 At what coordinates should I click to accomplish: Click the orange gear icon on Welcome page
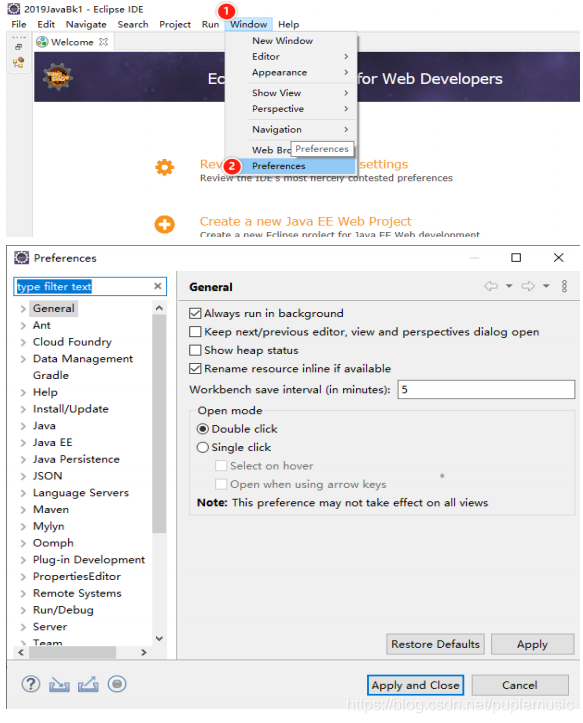tap(165, 167)
